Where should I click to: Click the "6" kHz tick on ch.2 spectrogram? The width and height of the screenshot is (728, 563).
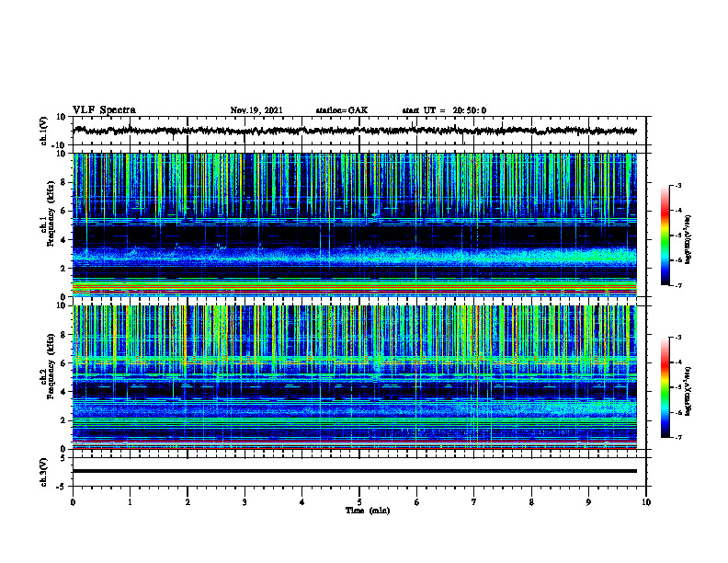63,363
